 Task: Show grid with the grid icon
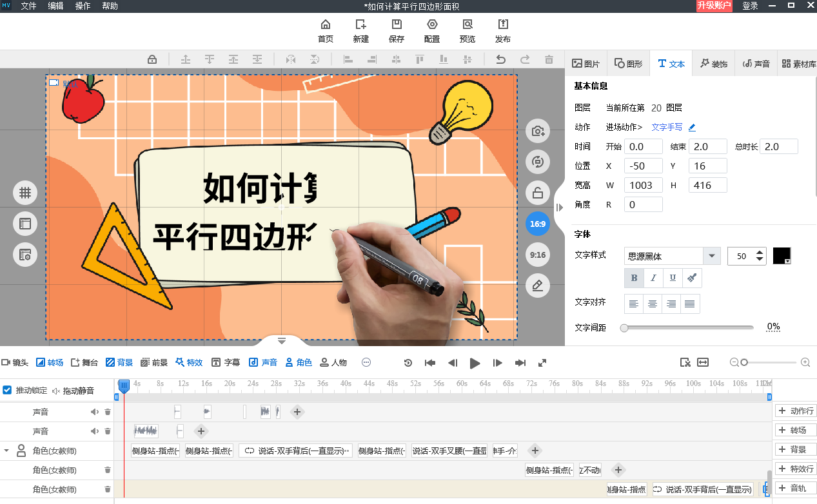25,192
